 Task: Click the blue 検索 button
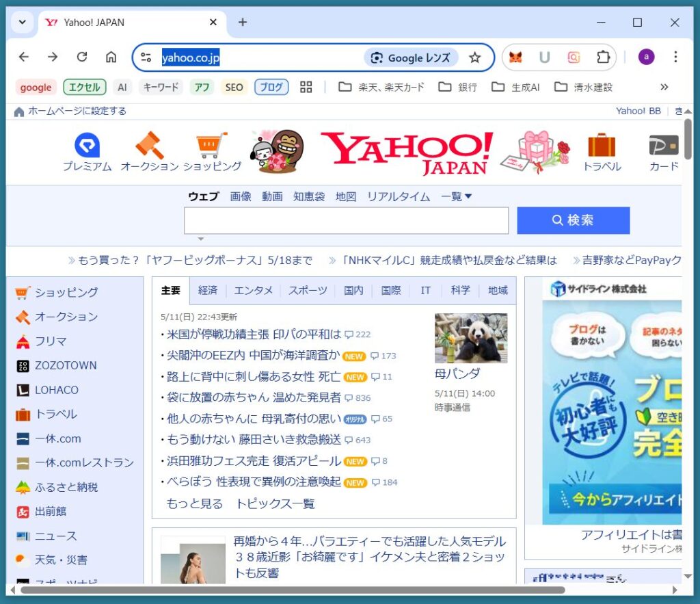(x=574, y=220)
